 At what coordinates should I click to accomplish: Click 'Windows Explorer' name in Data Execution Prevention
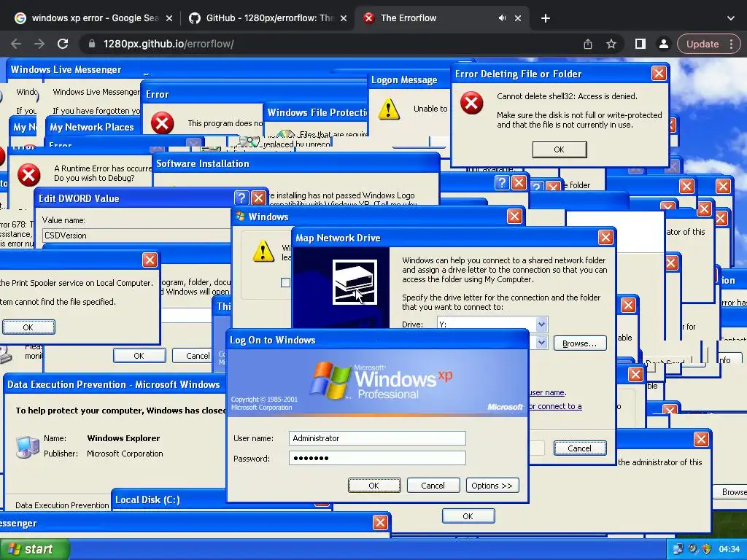[123, 438]
